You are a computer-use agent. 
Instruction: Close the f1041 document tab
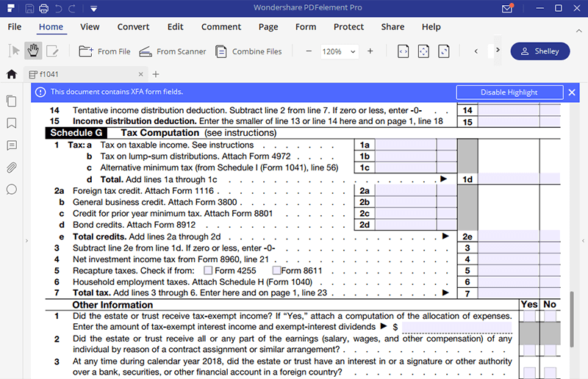pyautogui.click(x=140, y=74)
